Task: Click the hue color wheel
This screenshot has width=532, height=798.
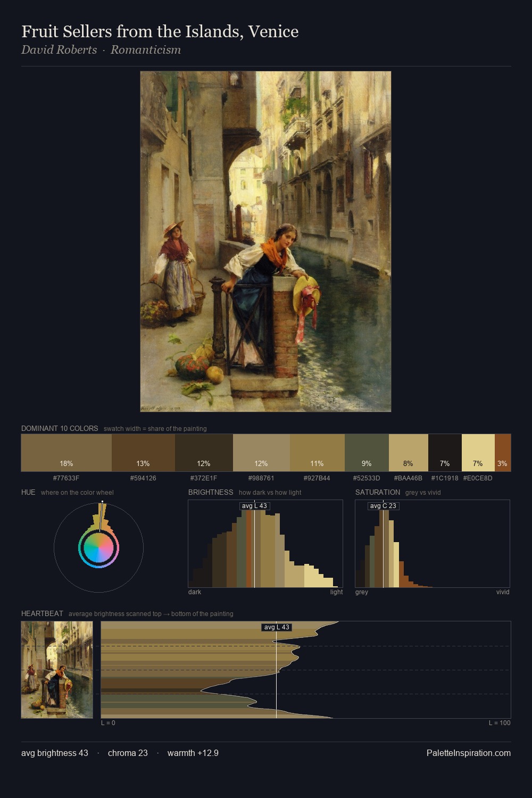Action: point(98,547)
